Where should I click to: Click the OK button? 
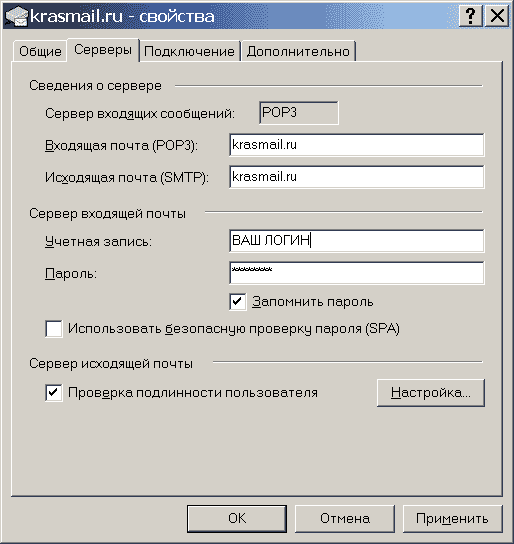tap(237, 518)
